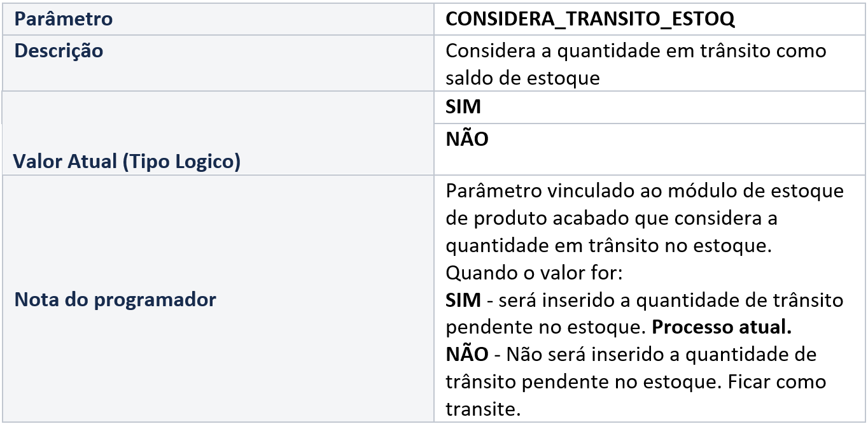This screenshot has height=424, width=868.
Task: Click the "Parâmetro vinculado ao módulo de estoque" line
Action: (645, 191)
